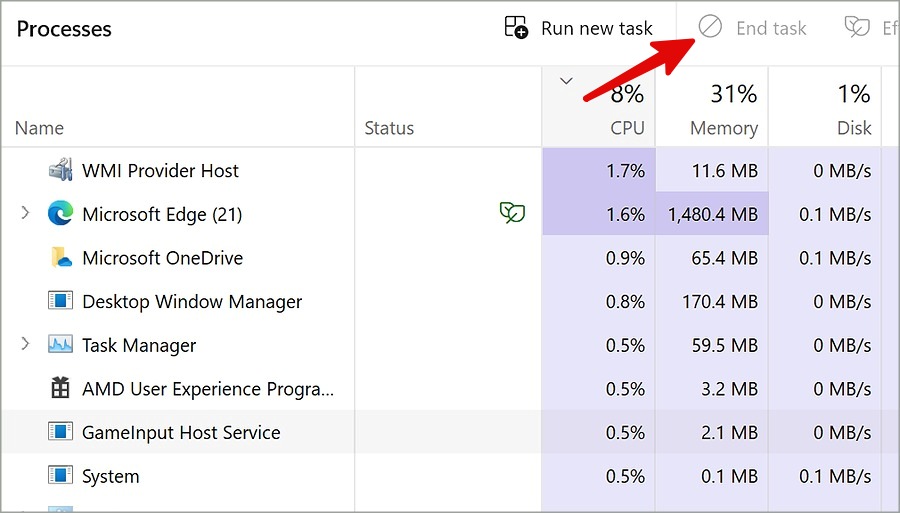Sort processes by the Name column header
Screen dimensions: 900x513
point(40,128)
